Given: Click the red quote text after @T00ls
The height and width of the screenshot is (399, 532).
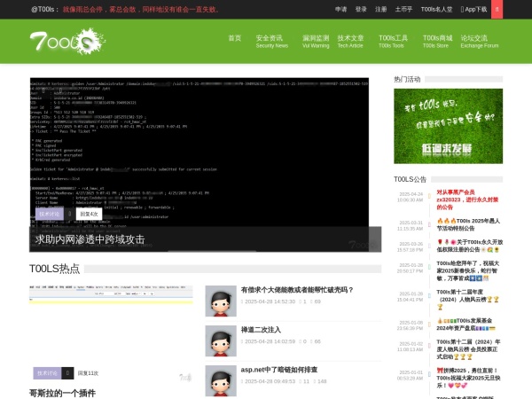Looking at the screenshot, I should click(x=141, y=10).
